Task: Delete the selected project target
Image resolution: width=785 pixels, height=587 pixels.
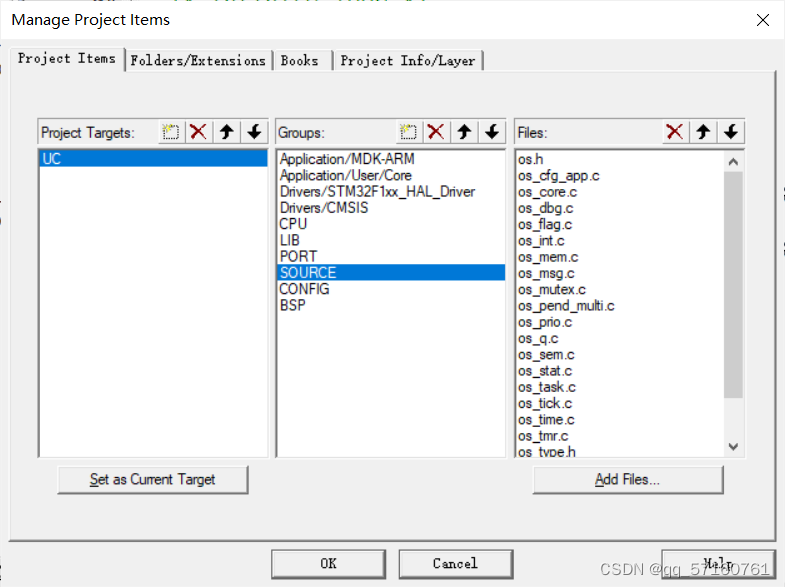Action: click(x=199, y=132)
